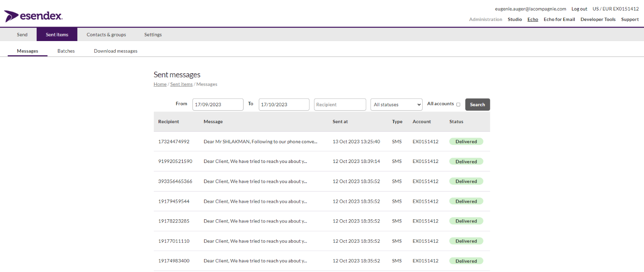Click recipient 19179459544
The height and width of the screenshot is (272, 644).
point(173,201)
